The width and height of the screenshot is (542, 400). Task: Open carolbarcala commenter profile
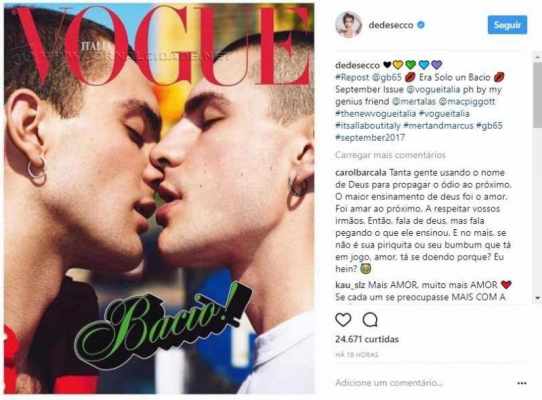click(361, 173)
